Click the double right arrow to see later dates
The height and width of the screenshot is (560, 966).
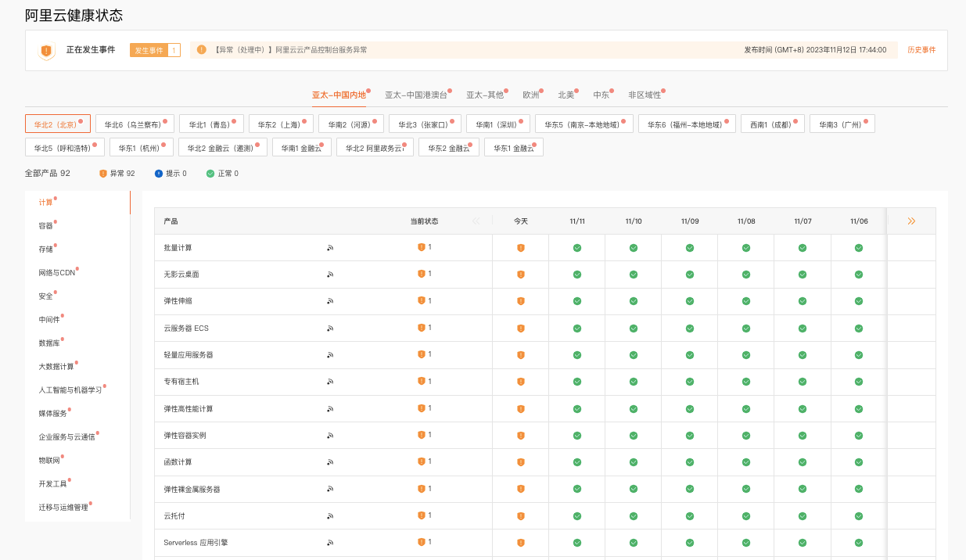pyautogui.click(x=911, y=221)
